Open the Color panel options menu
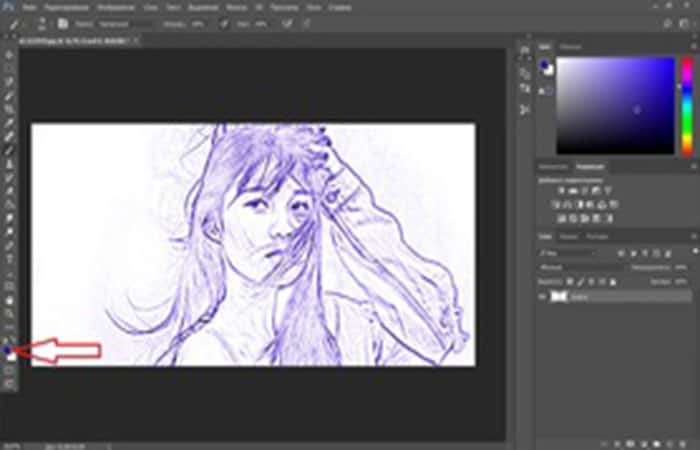The width and height of the screenshot is (700, 450). 695,47
